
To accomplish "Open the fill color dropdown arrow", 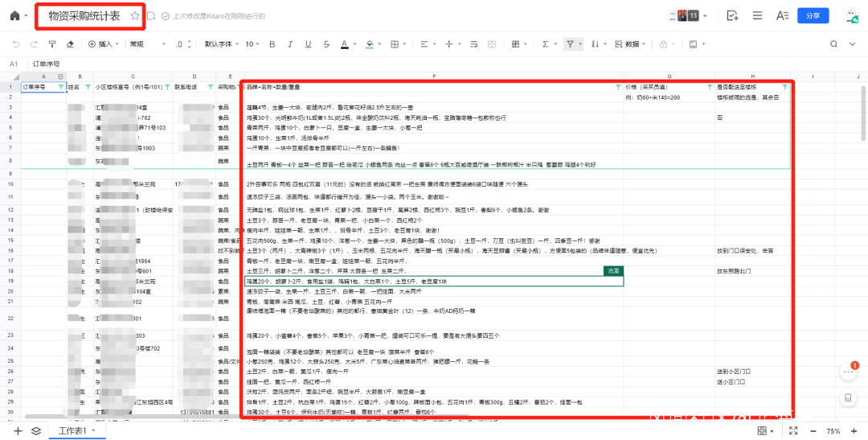I will pyautogui.click(x=380, y=44).
